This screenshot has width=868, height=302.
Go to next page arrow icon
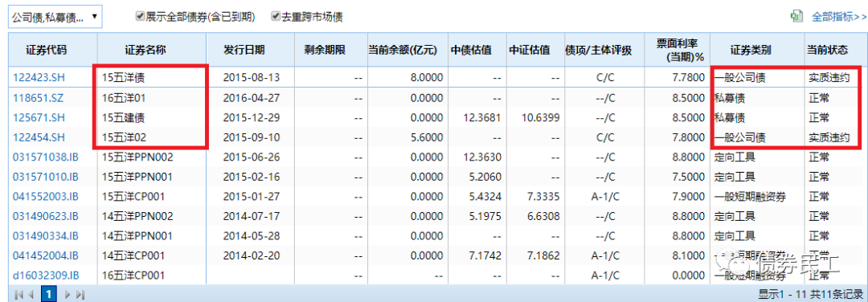[68, 295]
